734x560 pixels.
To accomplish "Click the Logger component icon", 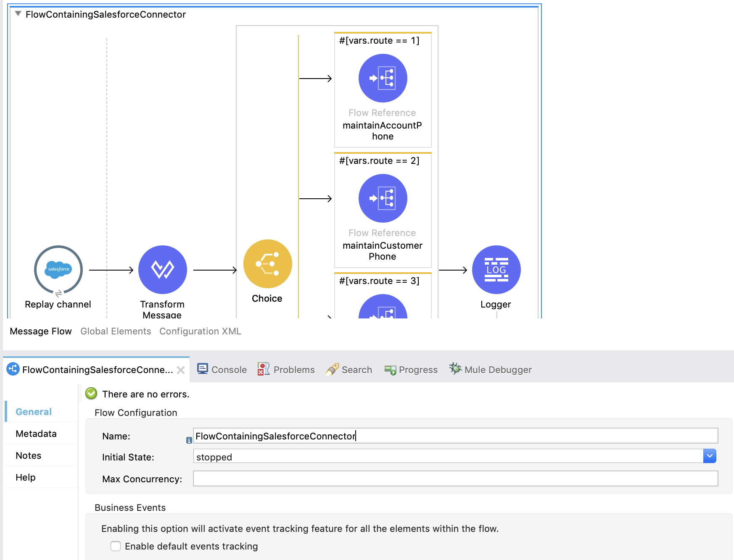I will [x=496, y=269].
